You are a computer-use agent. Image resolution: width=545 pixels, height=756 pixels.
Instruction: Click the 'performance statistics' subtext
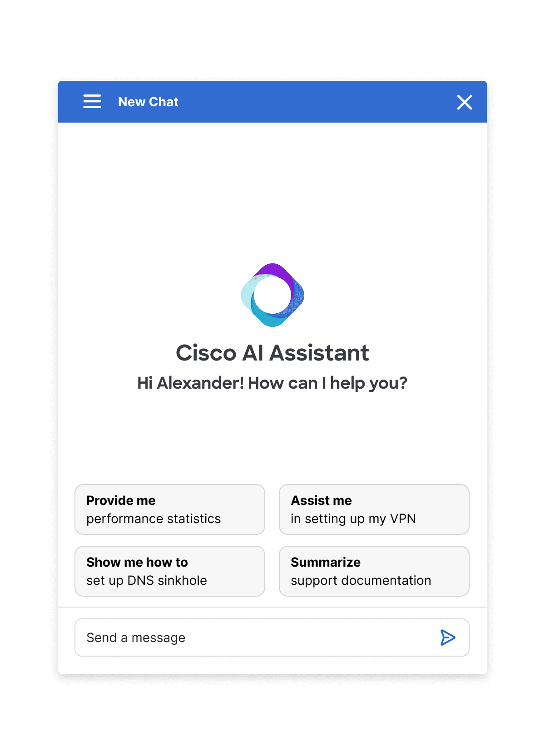[x=154, y=519]
